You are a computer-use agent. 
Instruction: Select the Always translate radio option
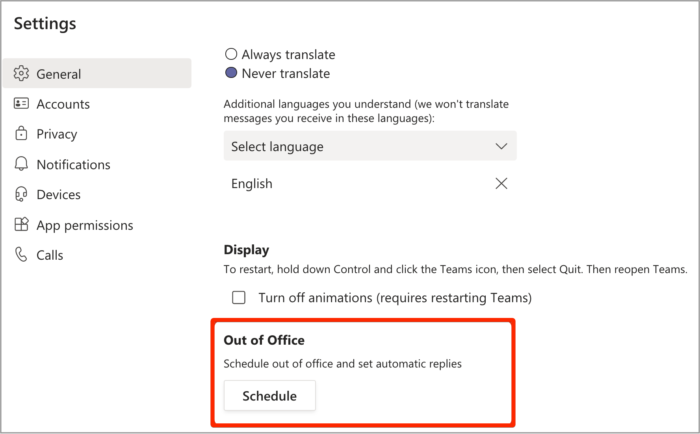click(x=232, y=54)
